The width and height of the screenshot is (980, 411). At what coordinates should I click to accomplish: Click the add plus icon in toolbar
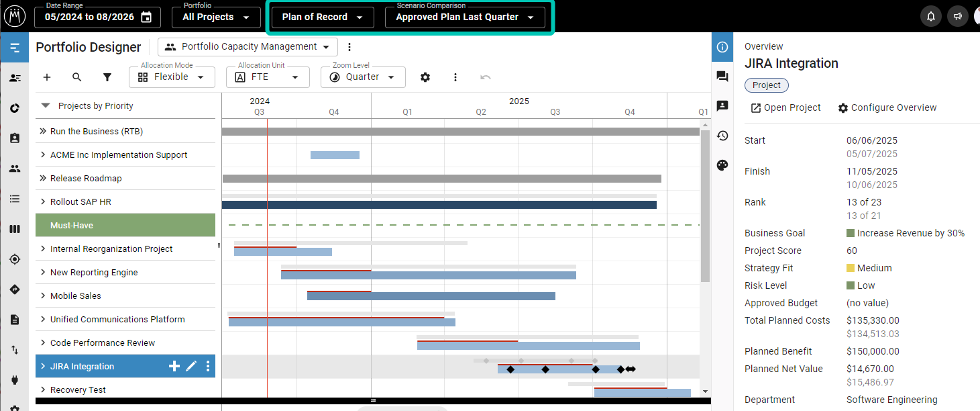pos(47,77)
